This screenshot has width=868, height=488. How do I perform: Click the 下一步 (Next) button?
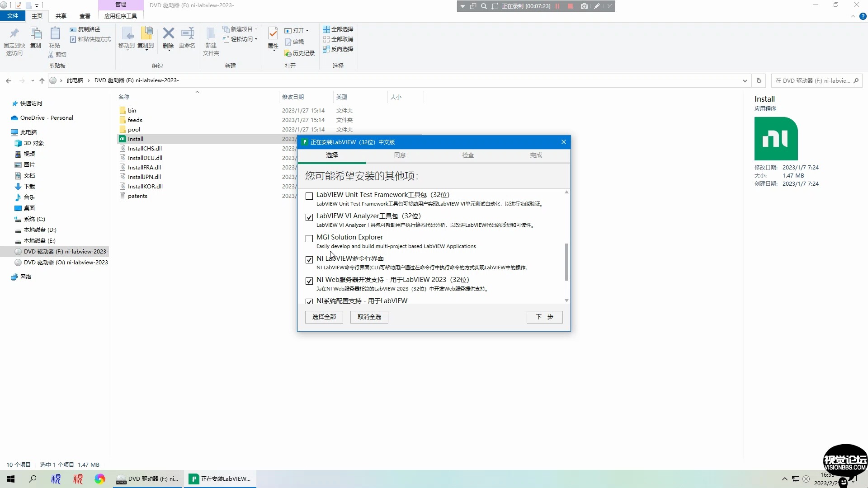[x=544, y=317]
